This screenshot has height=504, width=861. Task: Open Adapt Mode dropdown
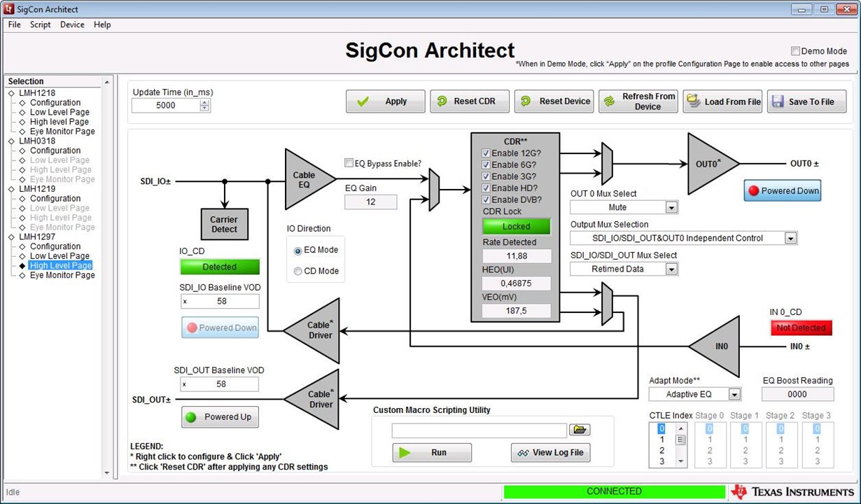click(734, 394)
